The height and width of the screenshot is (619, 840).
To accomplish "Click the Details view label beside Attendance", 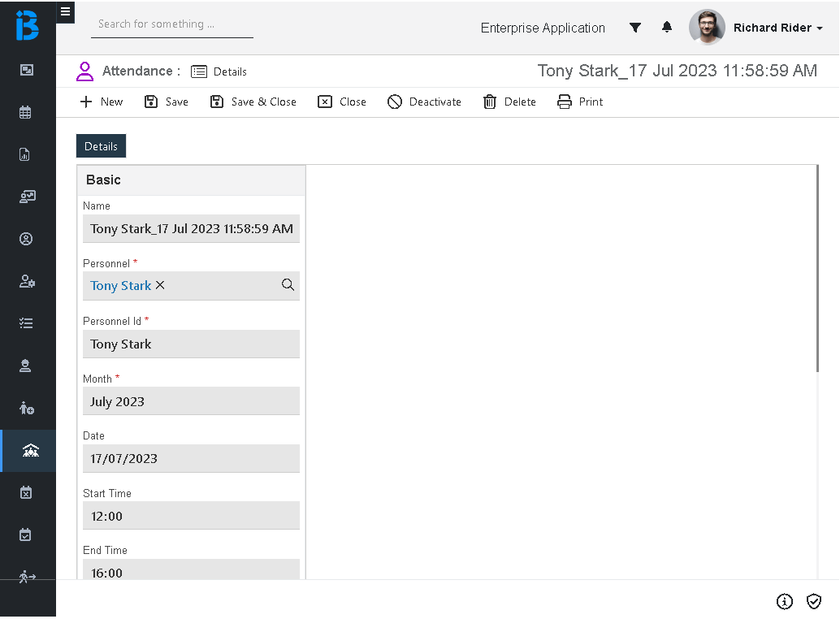I will pyautogui.click(x=219, y=71).
